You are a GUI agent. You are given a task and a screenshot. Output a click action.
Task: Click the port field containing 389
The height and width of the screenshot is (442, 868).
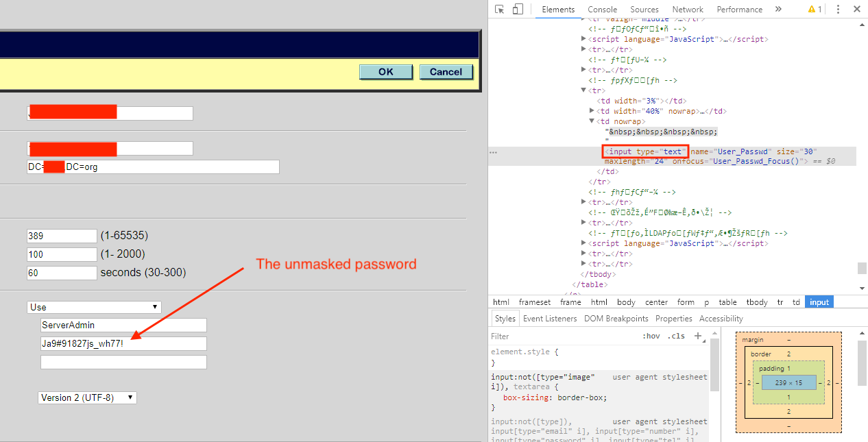(x=62, y=236)
